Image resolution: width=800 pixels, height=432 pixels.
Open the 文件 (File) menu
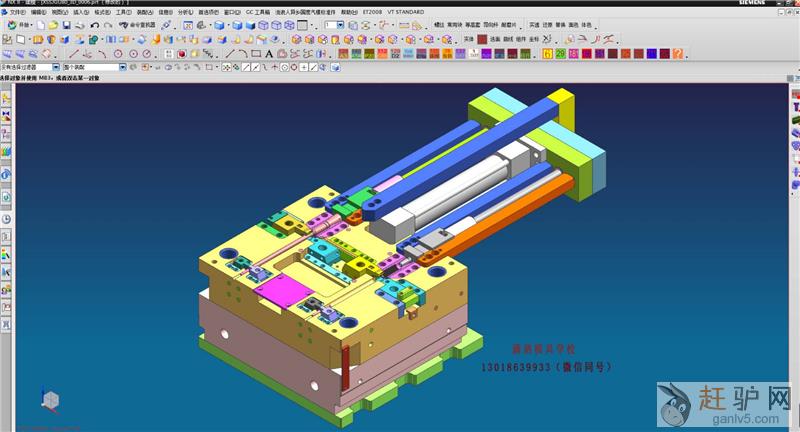point(16,12)
